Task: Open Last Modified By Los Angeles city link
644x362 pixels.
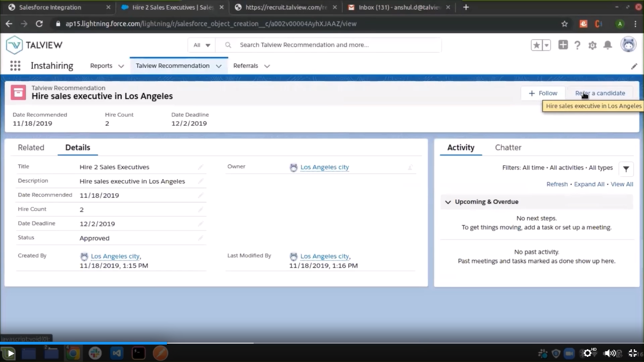Action: coord(325,256)
